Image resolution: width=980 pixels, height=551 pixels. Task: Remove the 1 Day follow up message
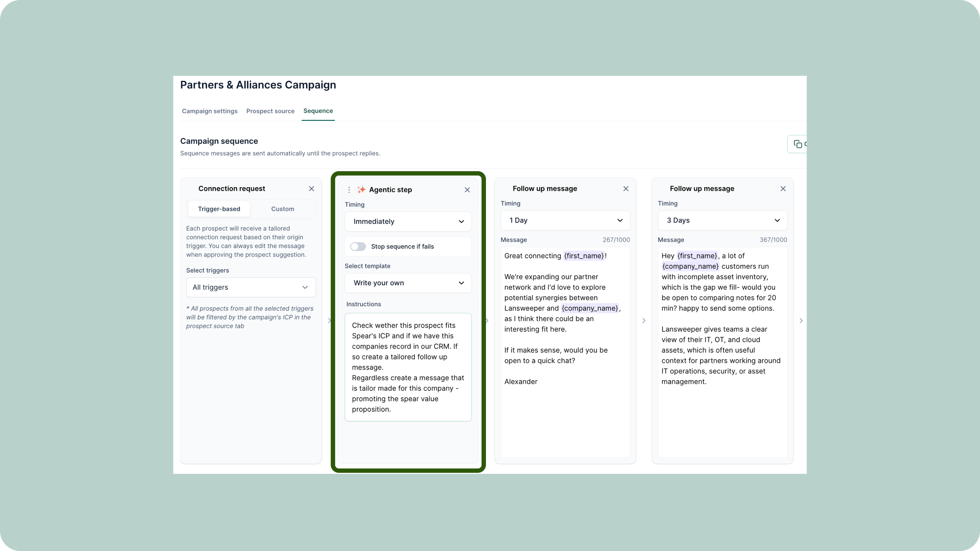coord(626,189)
